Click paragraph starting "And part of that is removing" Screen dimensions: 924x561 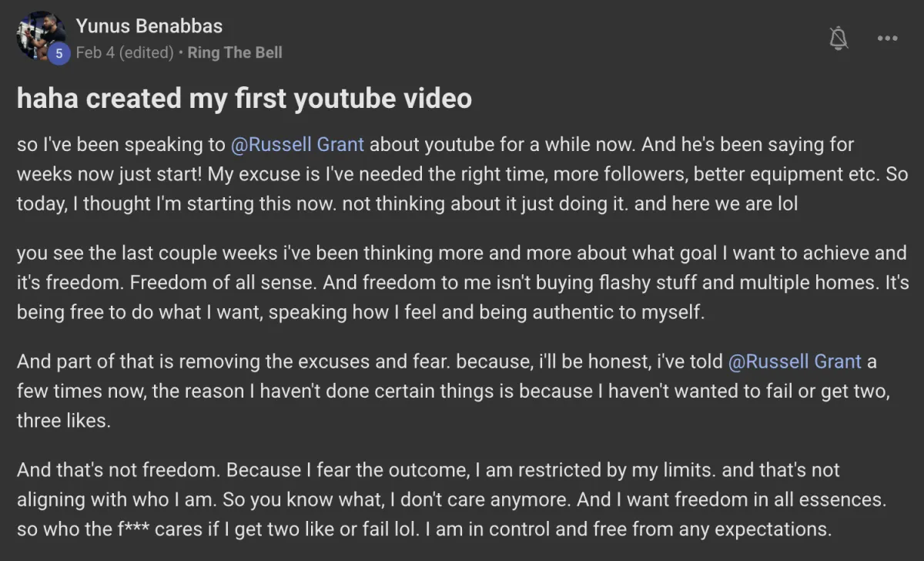[x=454, y=390]
